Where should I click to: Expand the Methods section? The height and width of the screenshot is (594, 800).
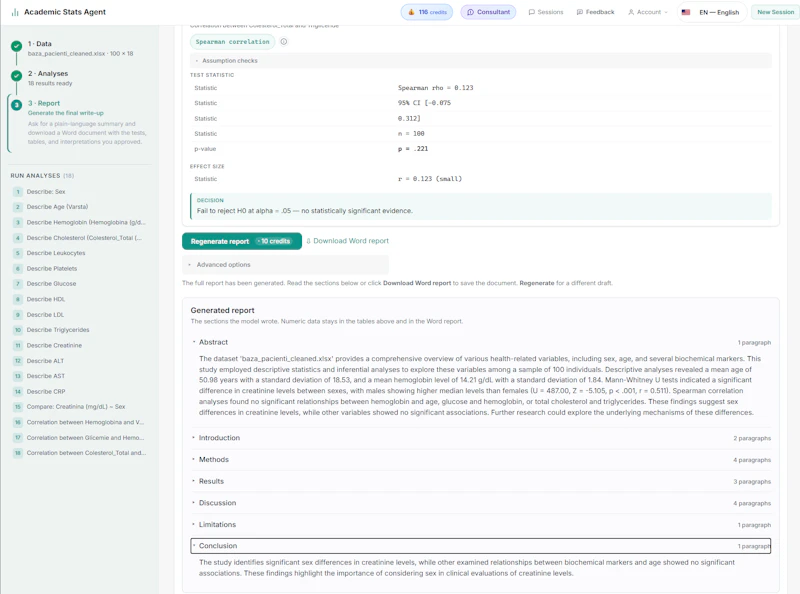tap(481, 459)
